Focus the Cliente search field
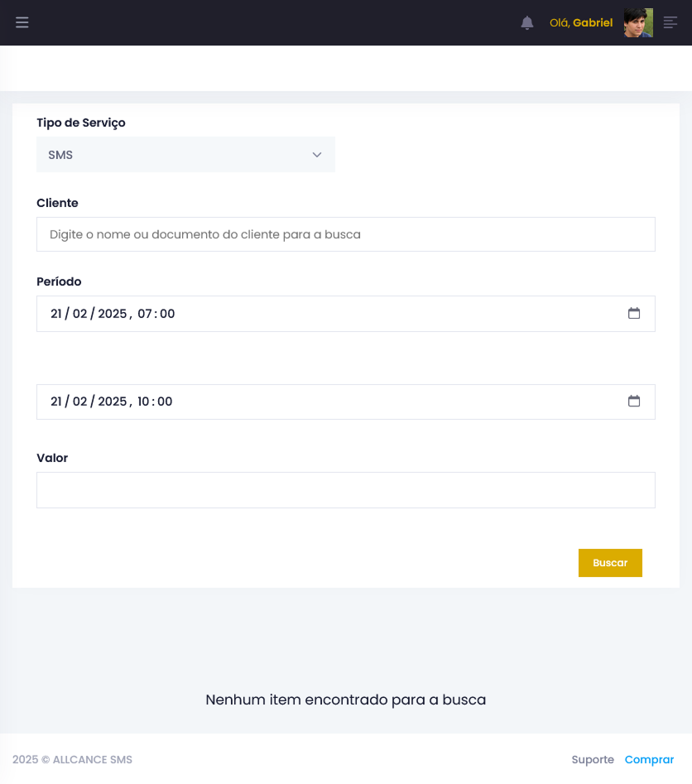The height and width of the screenshot is (784, 692). (345, 234)
